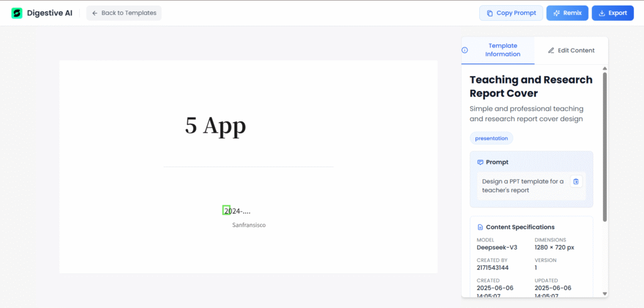Click the Remix button

click(567, 13)
